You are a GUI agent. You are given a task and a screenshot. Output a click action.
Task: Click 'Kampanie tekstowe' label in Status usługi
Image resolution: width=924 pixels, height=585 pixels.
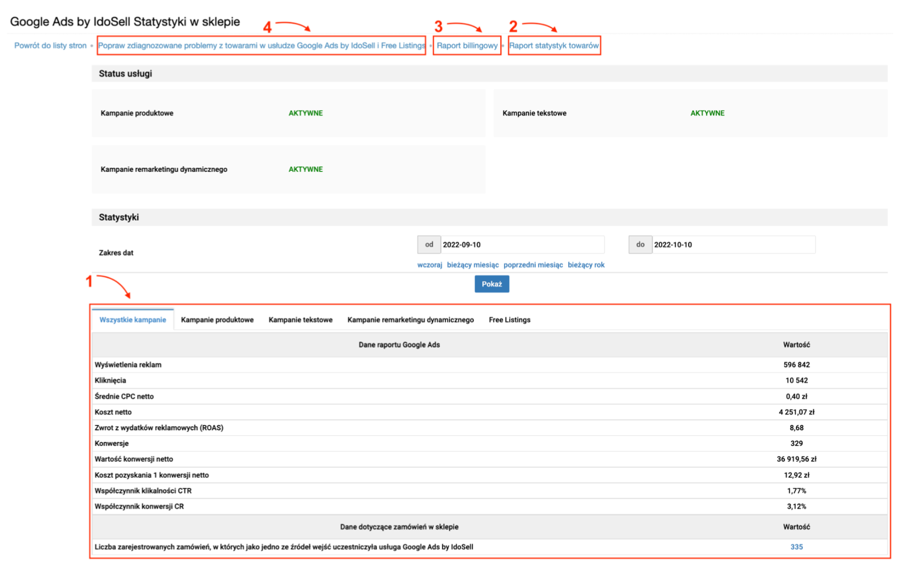(x=534, y=113)
